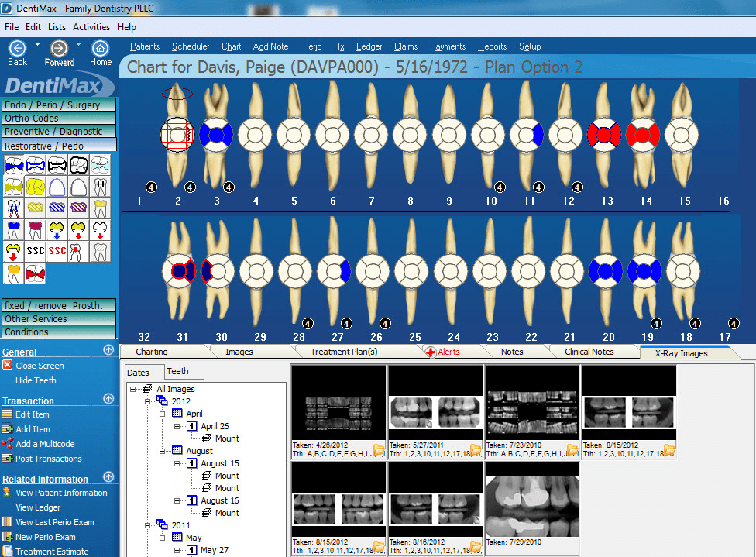Switch to the Clinical Notes tab
Image resolution: width=756 pixels, height=557 pixels.
coord(589,352)
